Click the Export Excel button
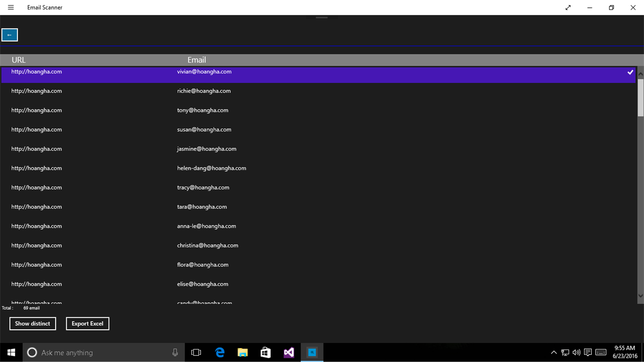 tap(87, 323)
